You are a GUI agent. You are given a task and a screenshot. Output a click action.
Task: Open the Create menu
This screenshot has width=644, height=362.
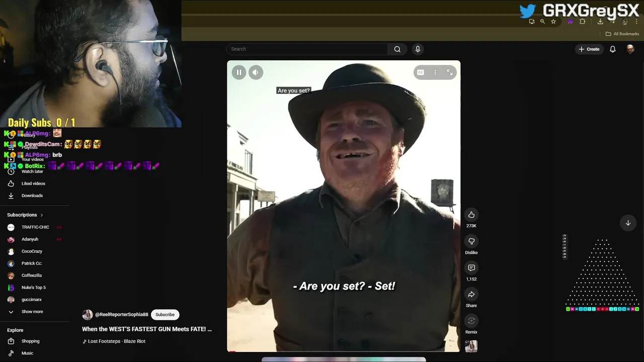(x=589, y=49)
